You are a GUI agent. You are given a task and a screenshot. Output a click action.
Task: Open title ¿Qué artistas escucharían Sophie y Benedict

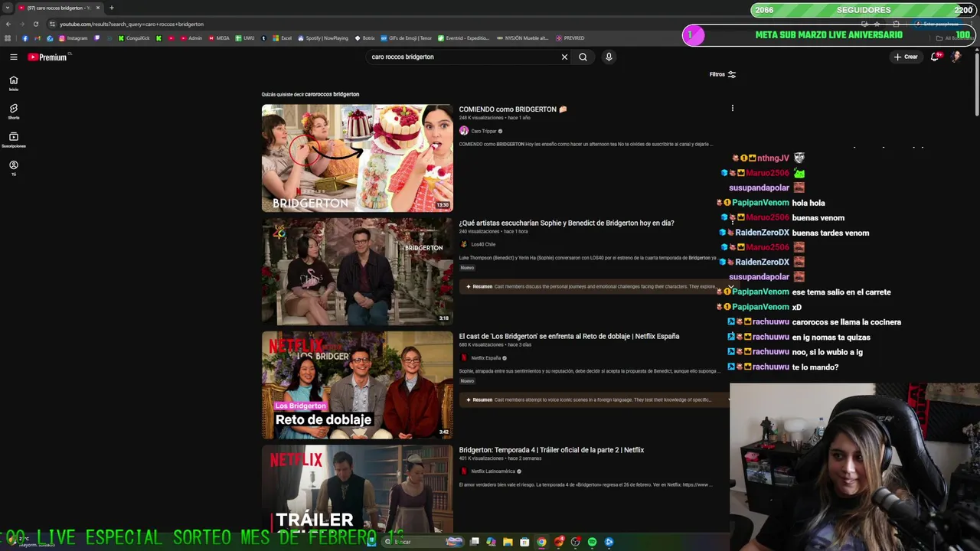coord(567,223)
